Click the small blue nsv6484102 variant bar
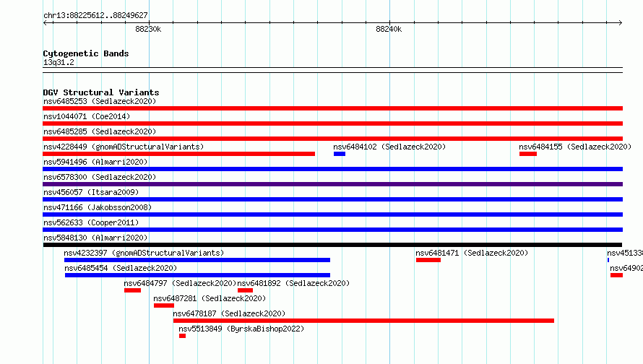This screenshot has height=364, width=643. 340,154
